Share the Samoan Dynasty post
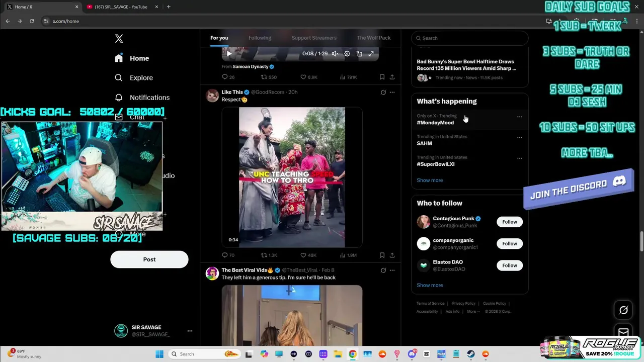 click(392, 77)
